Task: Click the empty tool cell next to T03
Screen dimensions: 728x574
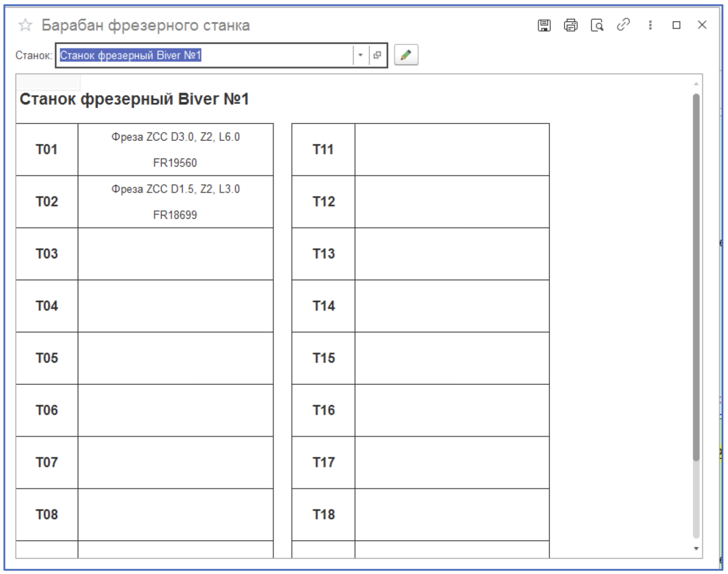Action: [x=175, y=254]
